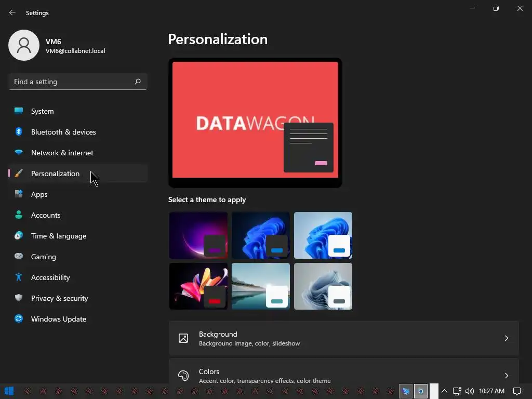Open the notification center icon
Image resolution: width=532 pixels, height=399 pixels.
[x=517, y=391]
